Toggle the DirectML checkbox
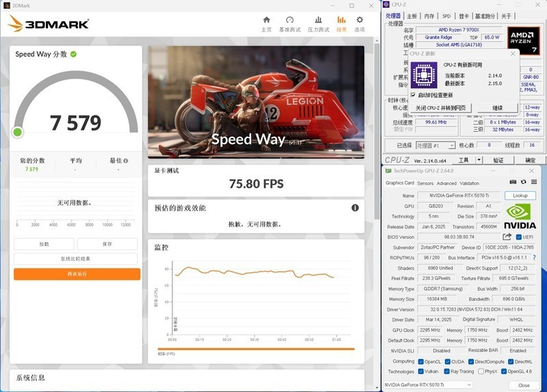This screenshot has width=547, height=392. pyautogui.click(x=511, y=362)
